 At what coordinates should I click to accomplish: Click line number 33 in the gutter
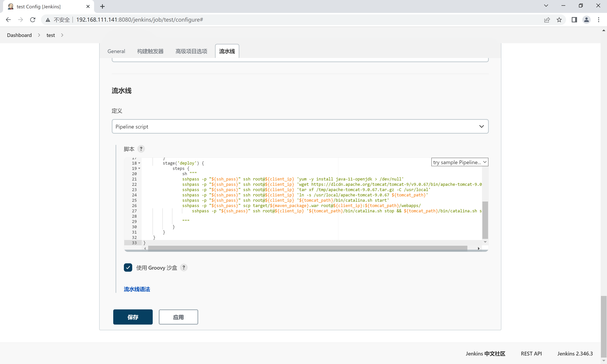tap(134, 243)
